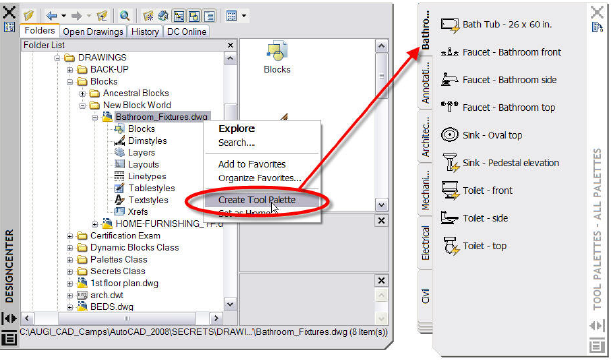Click content pane scrollbar up arrow
This screenshot has width=612, height=360.
point(381,46)
